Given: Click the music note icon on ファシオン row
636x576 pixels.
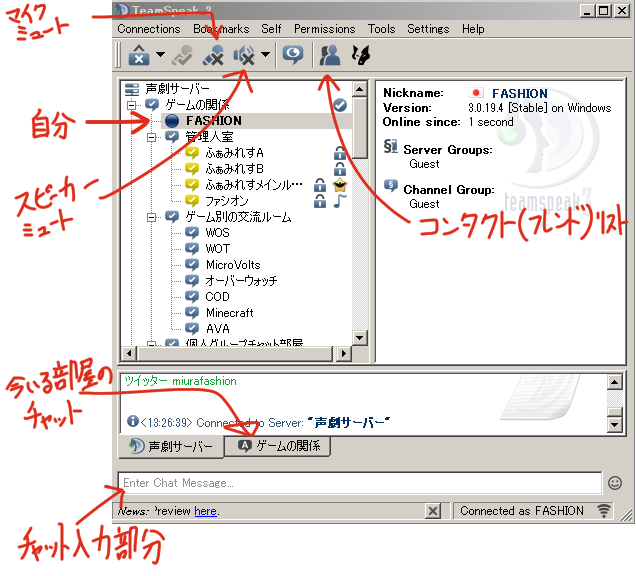Looking at the screenshot, I should click(x=340, y=201).
